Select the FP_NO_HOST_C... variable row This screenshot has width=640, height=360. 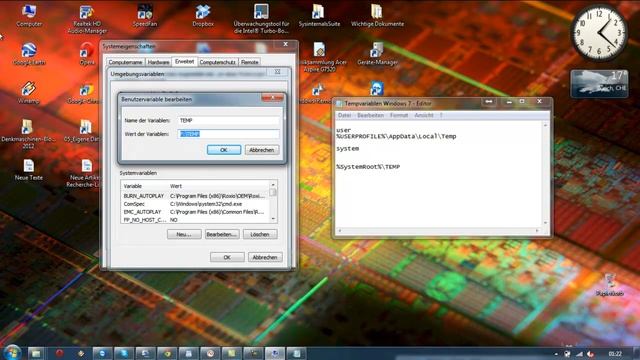[x=195, y=220]
